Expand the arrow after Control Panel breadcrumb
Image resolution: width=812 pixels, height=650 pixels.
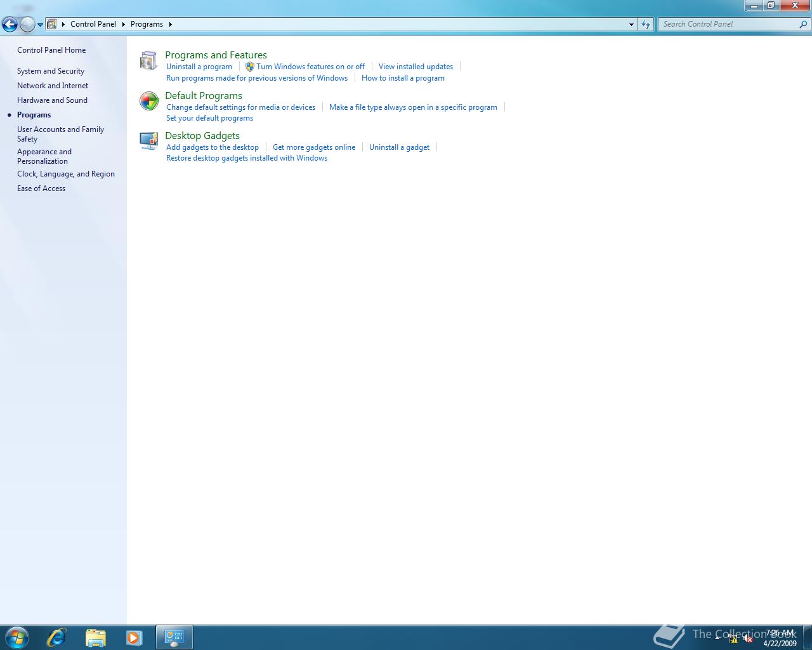[123, 24]
